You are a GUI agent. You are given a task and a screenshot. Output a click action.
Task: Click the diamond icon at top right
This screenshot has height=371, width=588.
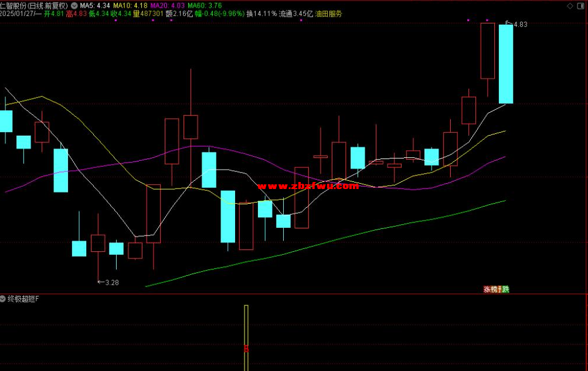coord(570,6)
